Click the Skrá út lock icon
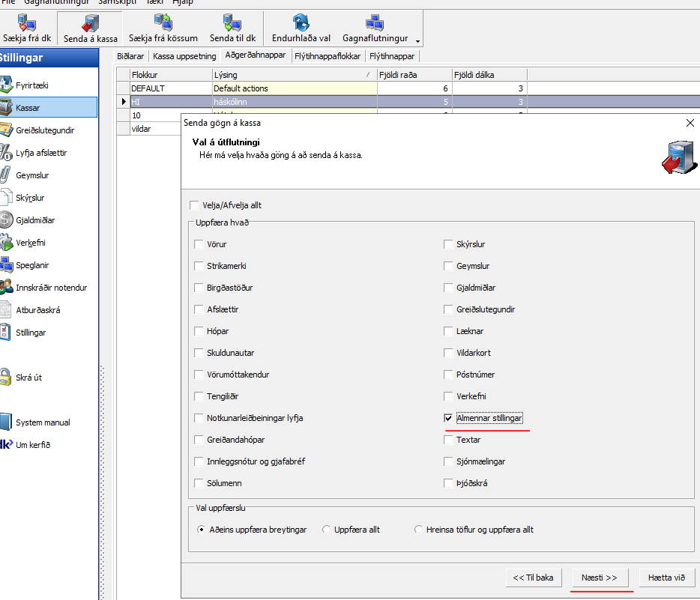The image size is (700, 600). (x=6, y=377)
